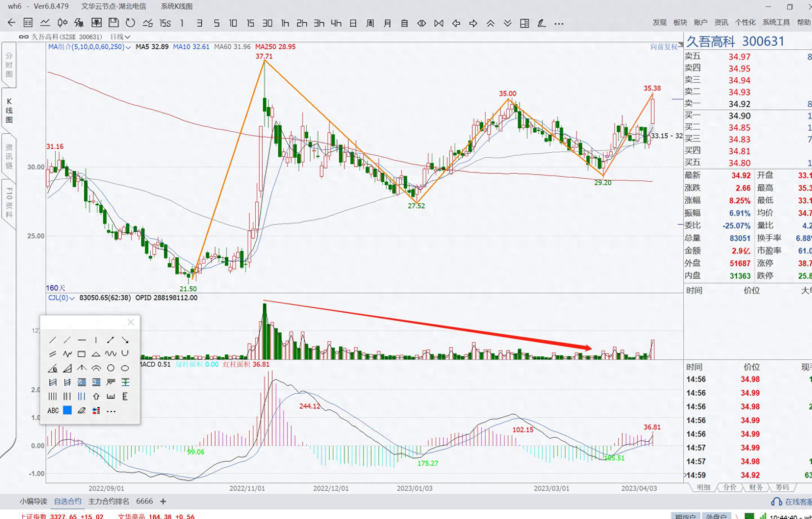Select the rectangle drawing tool
Viewport: 812px width, 519px height.
click(81, 354)
